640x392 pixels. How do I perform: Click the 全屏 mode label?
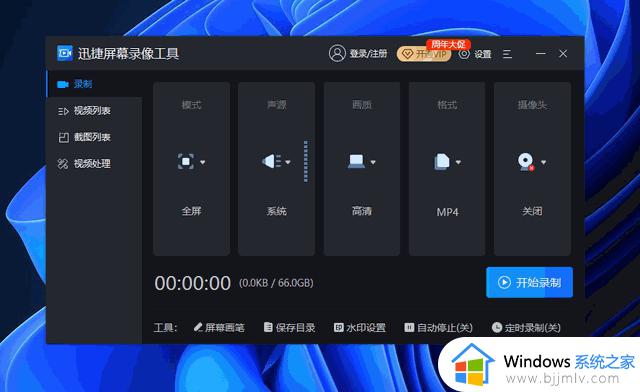click(x=191, y=211)
